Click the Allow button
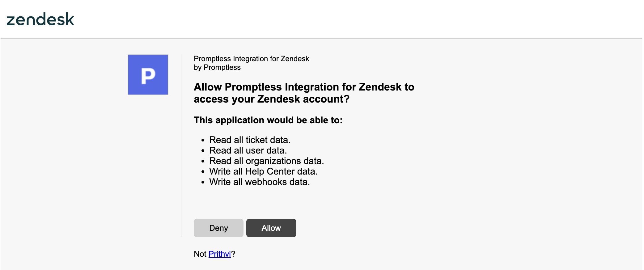644x270 pixels. [x=271, y=228]
